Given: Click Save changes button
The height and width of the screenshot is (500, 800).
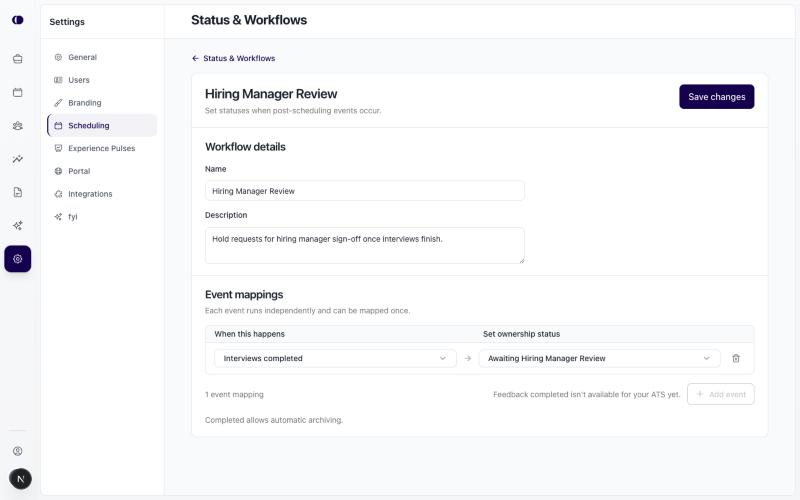Looking at the screenshot, I should [x=716, y=96].
